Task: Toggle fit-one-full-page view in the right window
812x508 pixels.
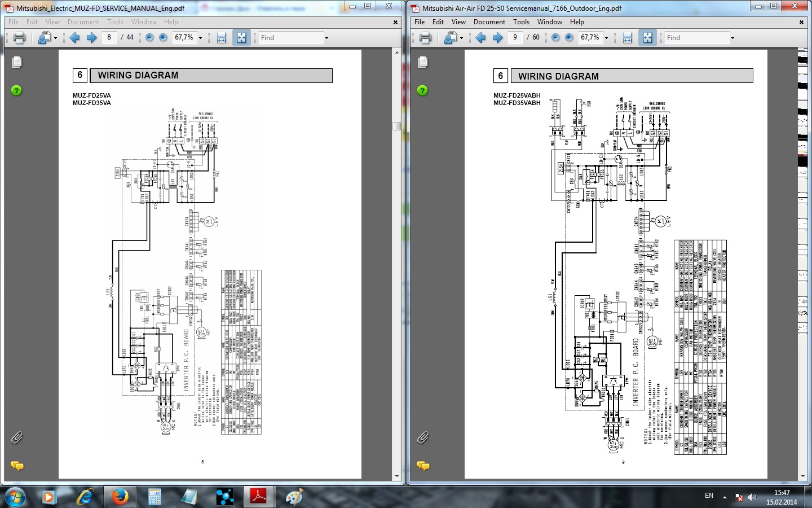Action: point(647,38)
